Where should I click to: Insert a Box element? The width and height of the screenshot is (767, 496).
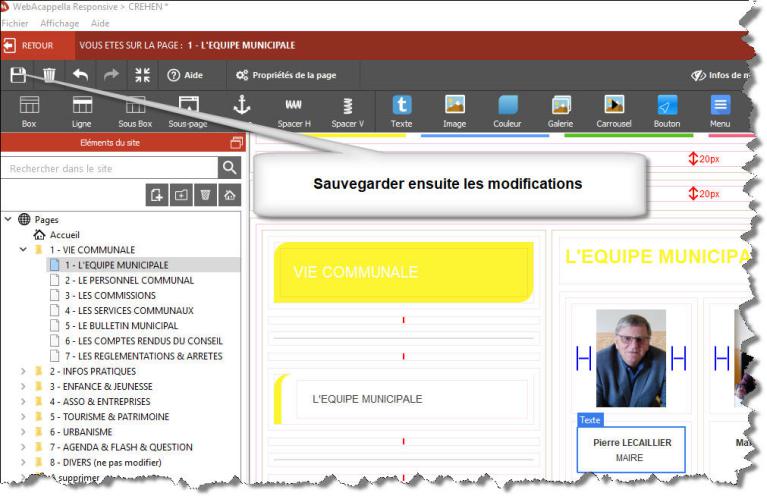pyautogui.click(x=29, y=111)
